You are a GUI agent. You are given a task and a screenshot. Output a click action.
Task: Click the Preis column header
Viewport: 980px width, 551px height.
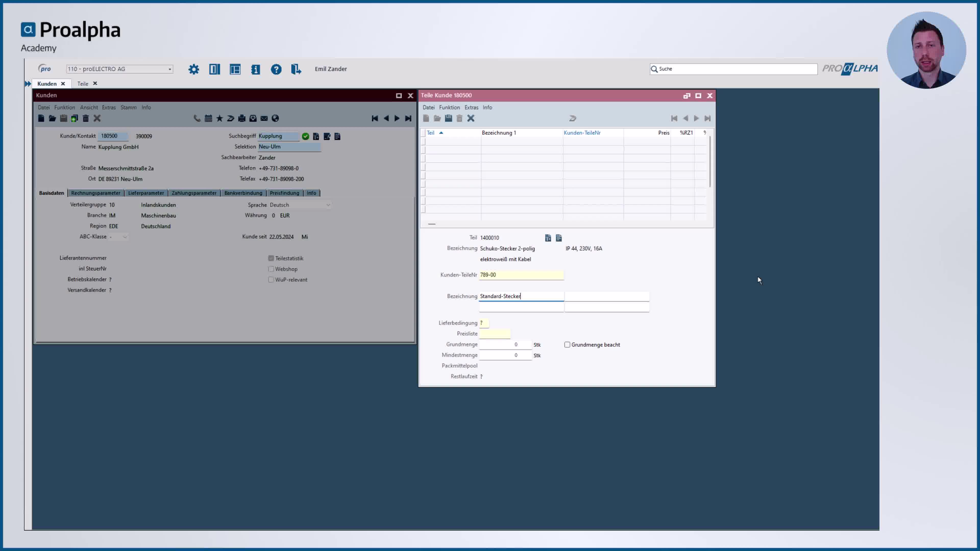tap(664, 133)
